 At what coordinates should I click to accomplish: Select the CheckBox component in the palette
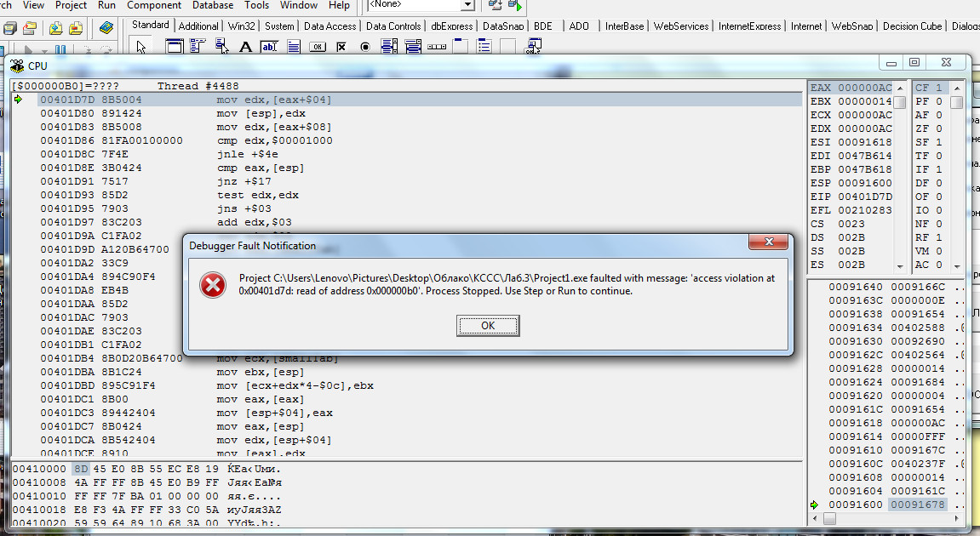coord(341,47)
